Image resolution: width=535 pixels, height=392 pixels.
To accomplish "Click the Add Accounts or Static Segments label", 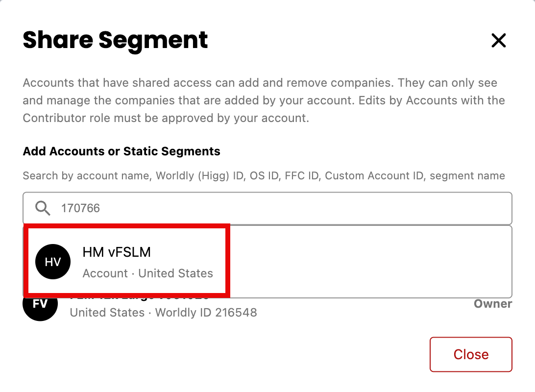I will pos(122,151).
